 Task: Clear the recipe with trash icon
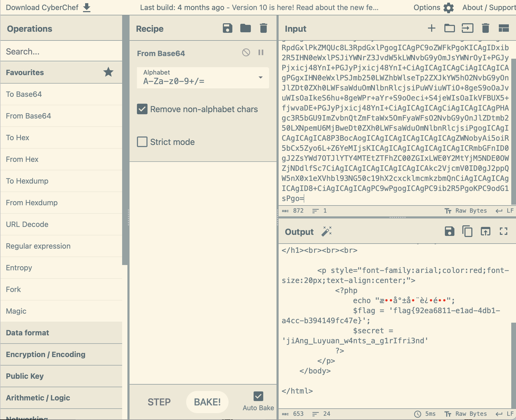tap(263, 28)
